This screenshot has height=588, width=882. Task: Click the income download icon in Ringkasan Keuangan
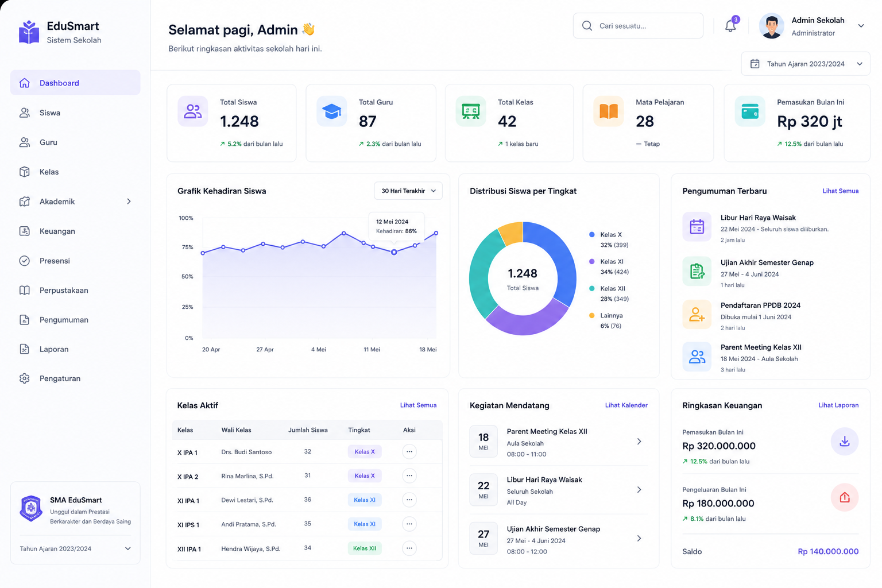845,442
